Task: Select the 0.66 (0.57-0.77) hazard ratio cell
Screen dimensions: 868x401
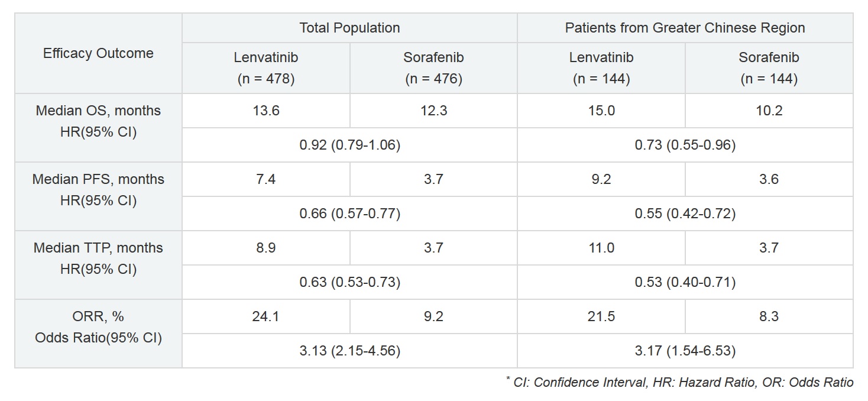Action: 349,214
